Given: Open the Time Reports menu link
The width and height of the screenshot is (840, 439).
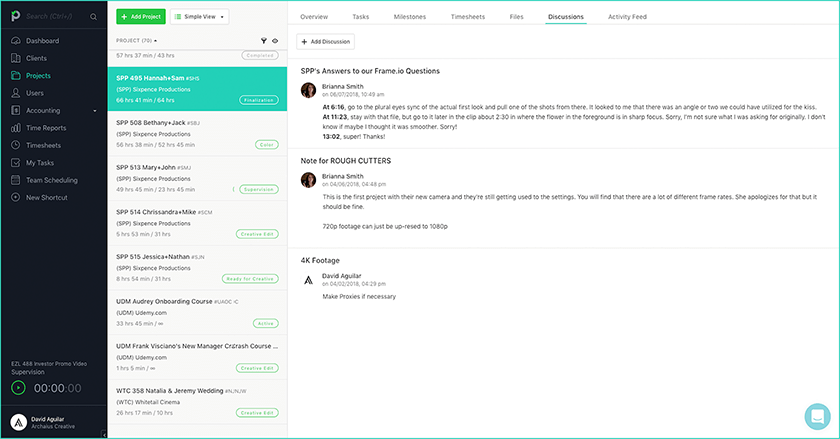Looking at the screenshot, I should click(46, 128).
